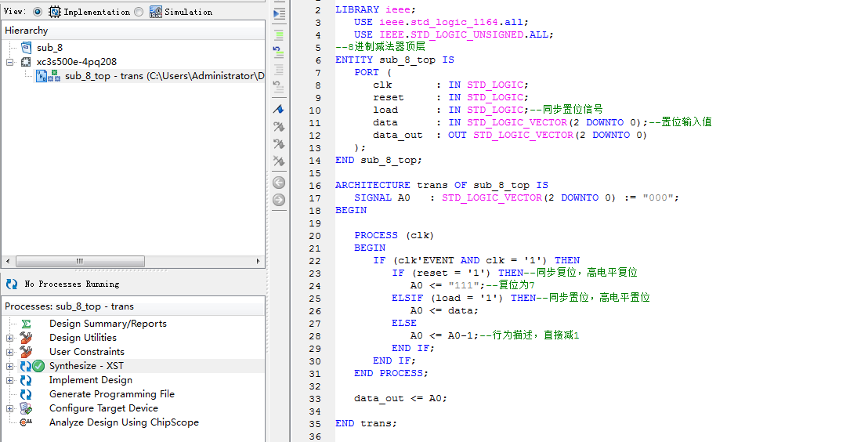
Task: Click the grey right-arrow forward navigation icon
Action: click(278, 200)
